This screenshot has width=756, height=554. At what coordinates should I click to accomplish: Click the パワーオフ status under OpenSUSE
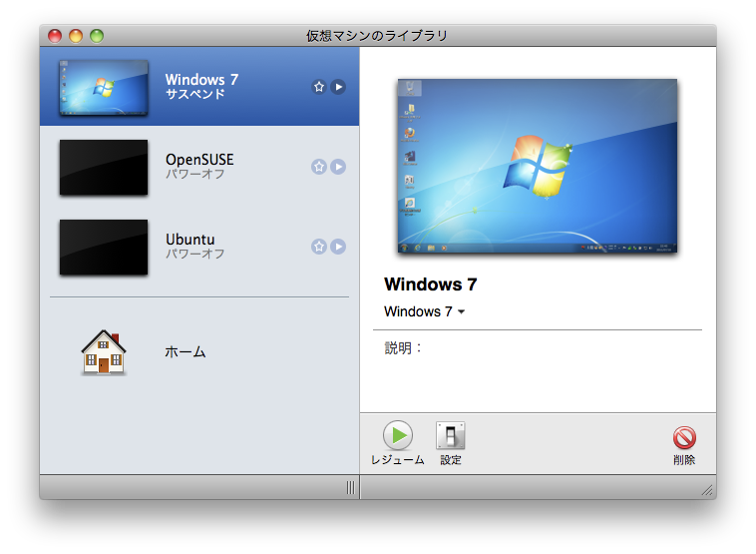194,174
